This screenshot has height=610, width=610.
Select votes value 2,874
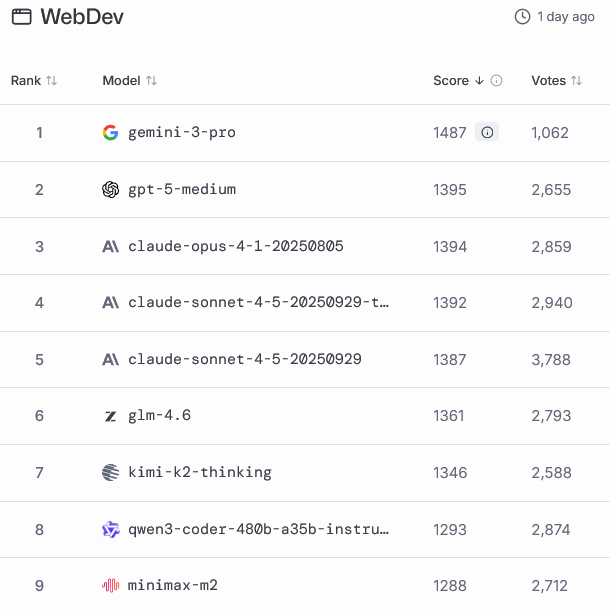click(551, 530)
